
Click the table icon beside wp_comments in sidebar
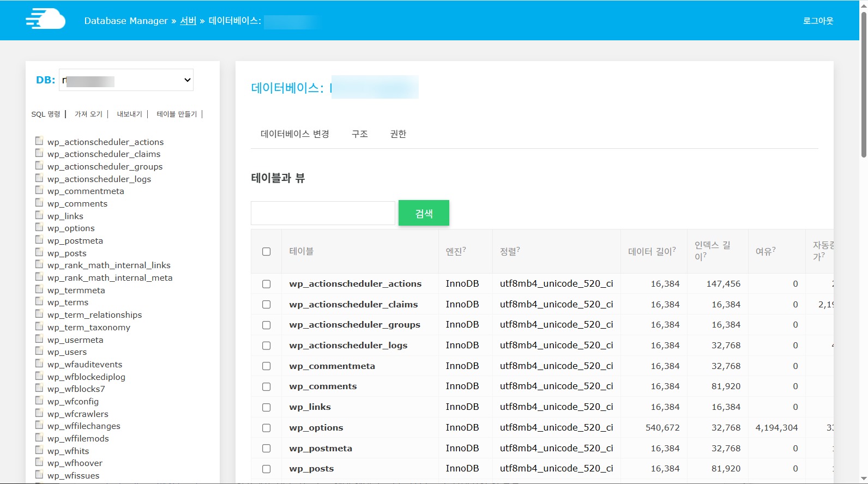(39, 203)
